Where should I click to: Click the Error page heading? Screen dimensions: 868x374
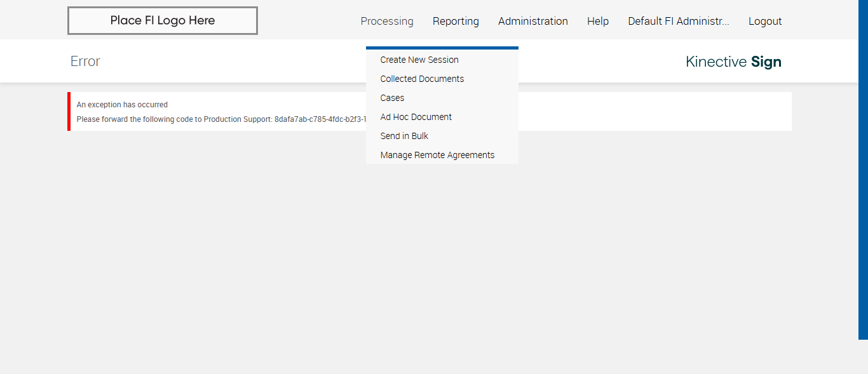click(x=85, y=62)
